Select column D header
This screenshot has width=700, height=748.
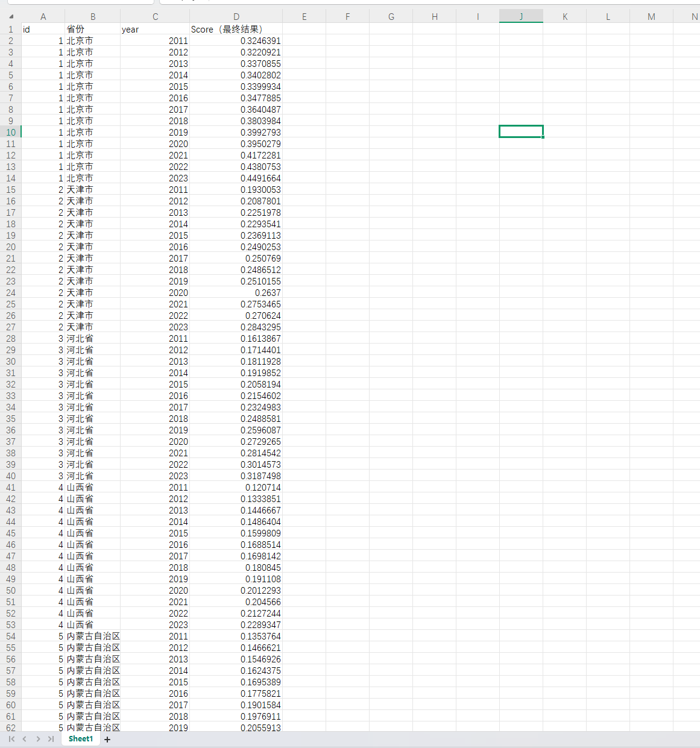point(236,17)
